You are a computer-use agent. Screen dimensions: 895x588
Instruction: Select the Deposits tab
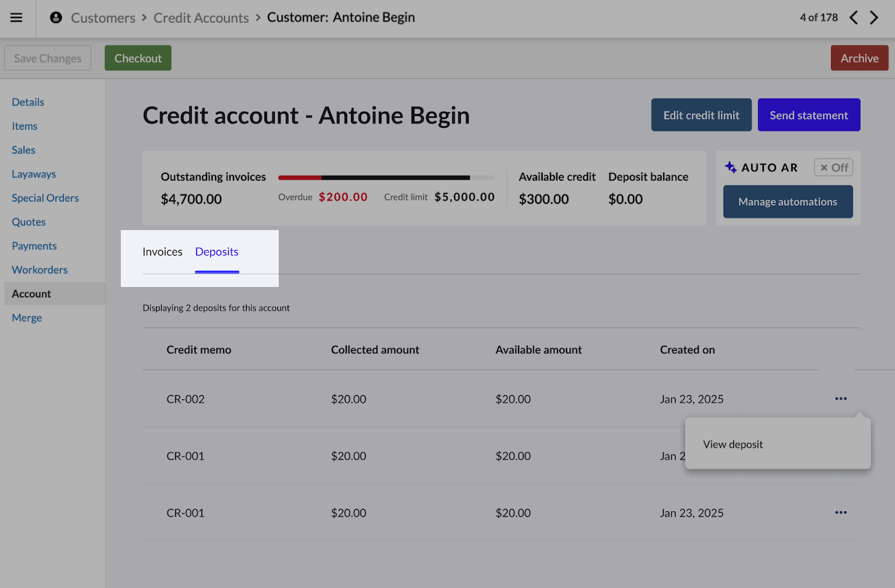tap(216, 251)
